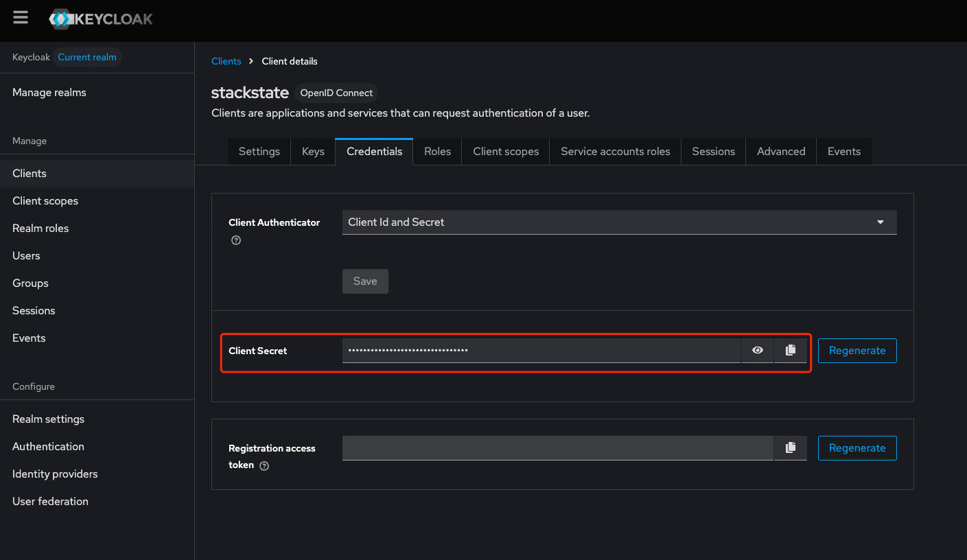This screenshot has height=560, width=967.
Task: Regenerate the Client Secret
Action: pyautogui.click(x=857, y=351)
